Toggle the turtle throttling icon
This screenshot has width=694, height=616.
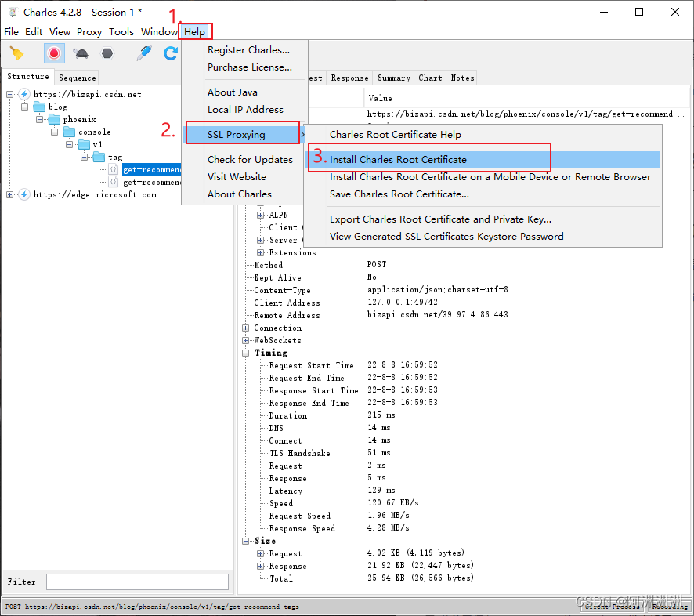[x=81, y=53]
